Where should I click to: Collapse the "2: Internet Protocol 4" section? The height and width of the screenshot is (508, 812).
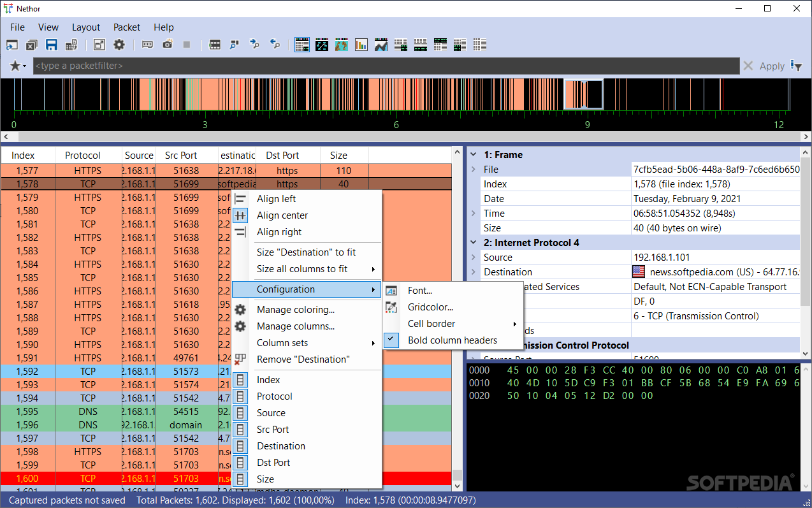[x=474, y=243]
